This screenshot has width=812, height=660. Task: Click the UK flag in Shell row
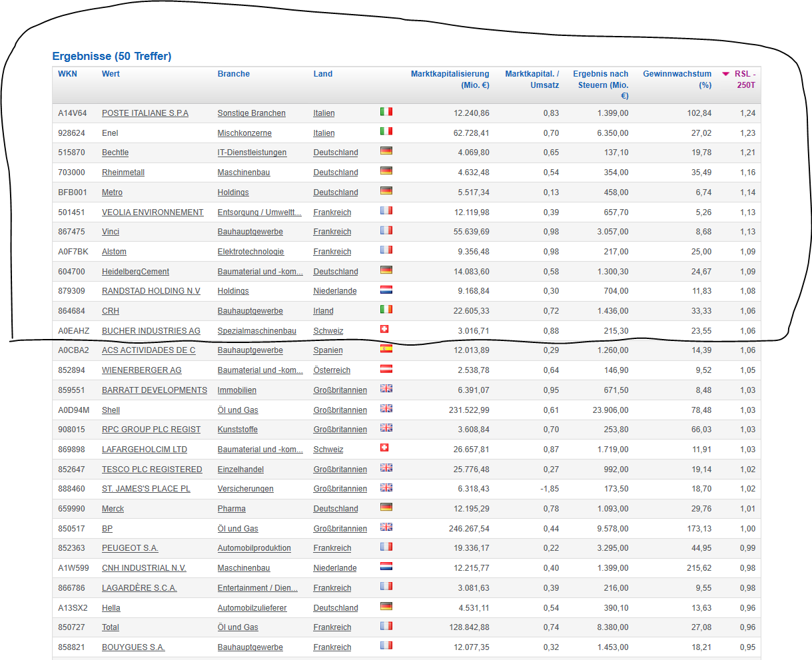[x=386, y=408]
